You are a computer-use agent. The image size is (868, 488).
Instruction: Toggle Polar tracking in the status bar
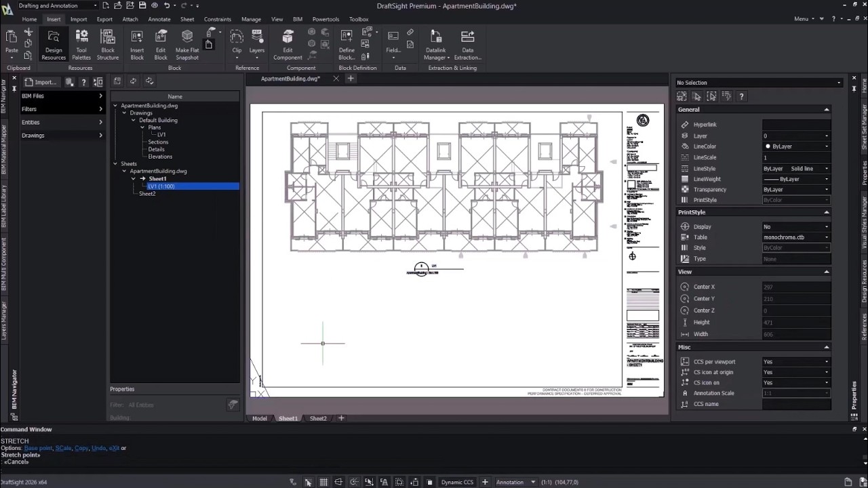pyautogui.click(x=354, y=482)
